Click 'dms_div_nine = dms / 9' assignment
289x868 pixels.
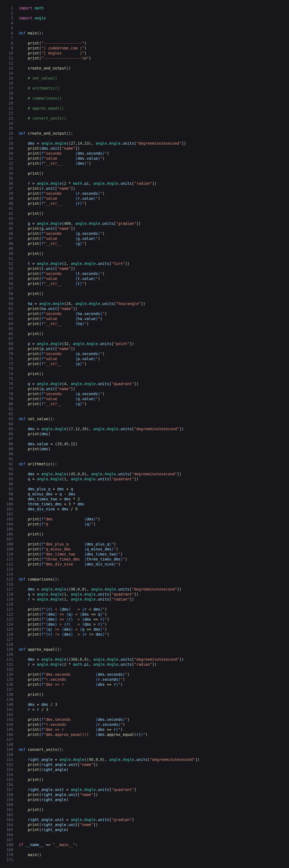point(53,509)
